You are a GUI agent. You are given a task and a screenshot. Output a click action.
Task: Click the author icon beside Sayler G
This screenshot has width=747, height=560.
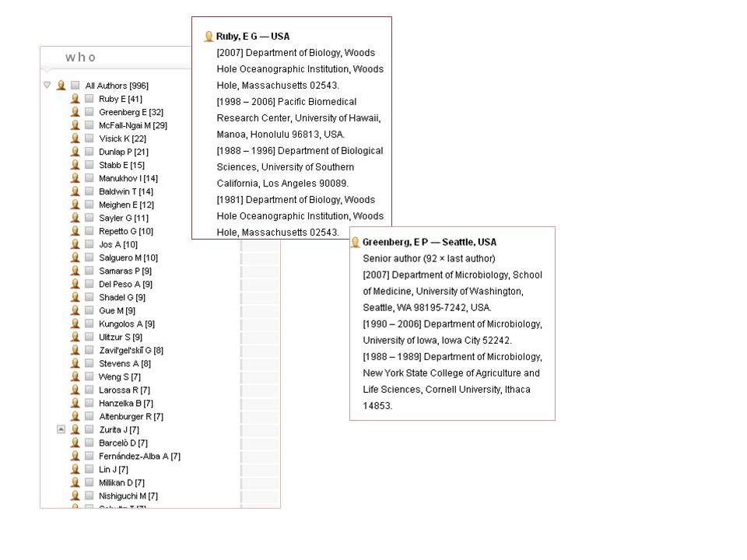75,218
